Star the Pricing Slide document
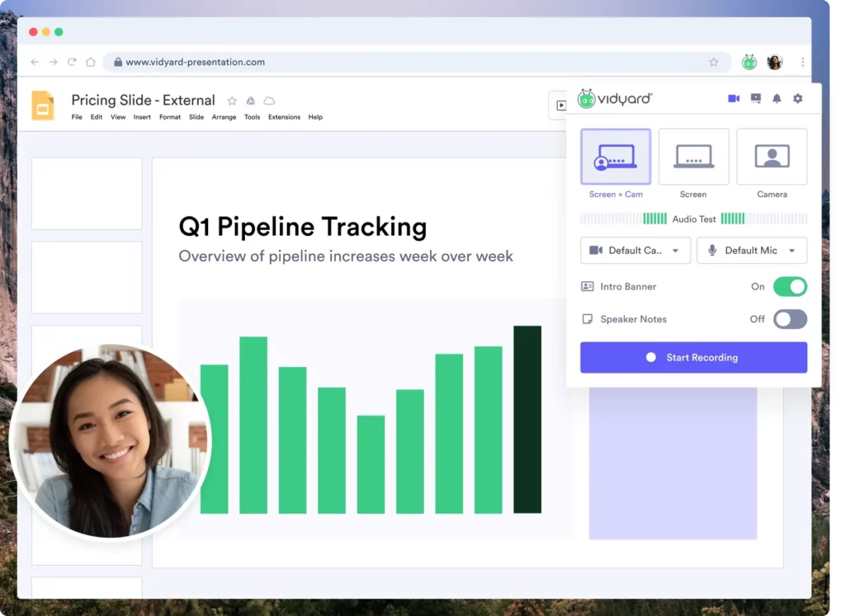The height and width of the screenshot is (616, 845). 232,101
